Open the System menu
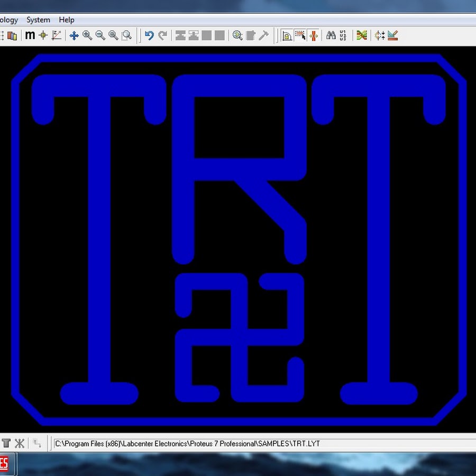This screenshot has width=476, height=476. (38, 20)
